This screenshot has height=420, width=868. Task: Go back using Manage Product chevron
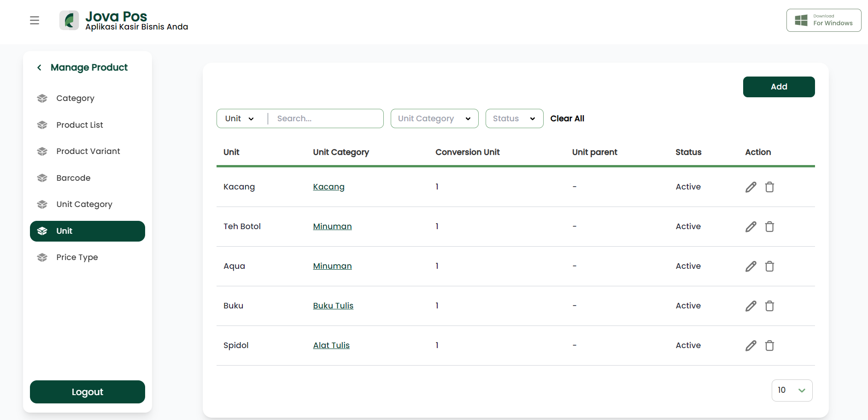point(40,68)
